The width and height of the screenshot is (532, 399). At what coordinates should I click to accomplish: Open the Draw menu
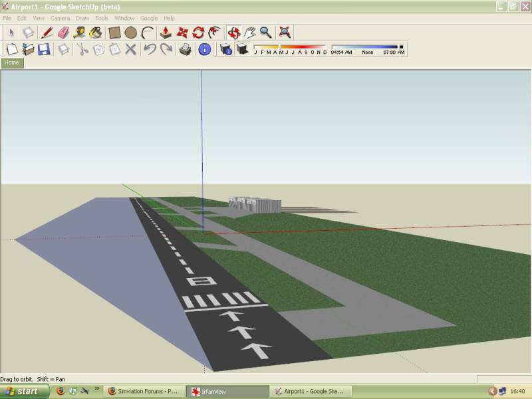(82, 18)
